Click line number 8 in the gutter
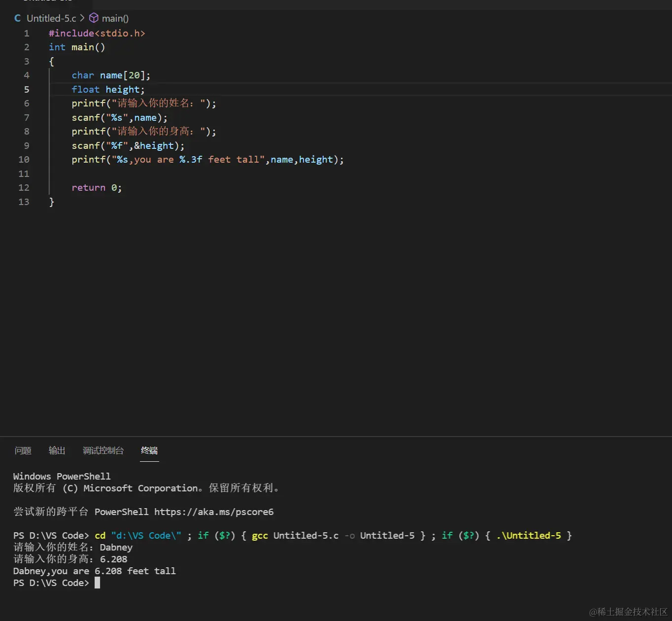 coord(27,132)
